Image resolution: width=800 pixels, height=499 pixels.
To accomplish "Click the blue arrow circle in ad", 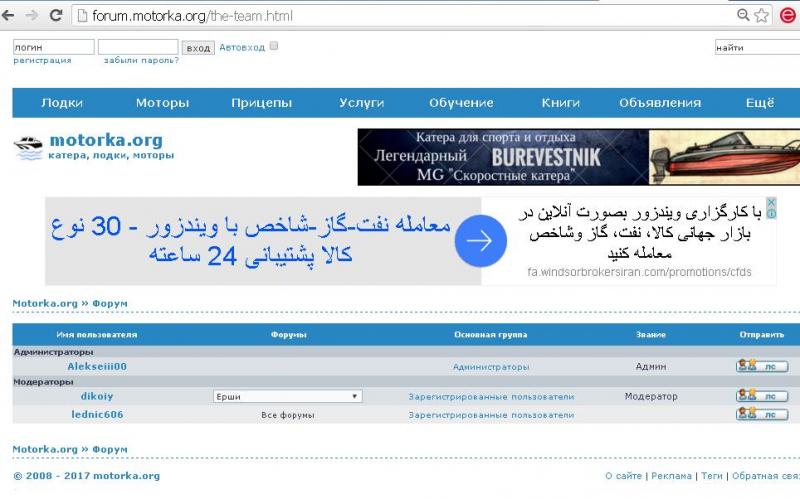I will pyautogui.click(x=479, y=241).
